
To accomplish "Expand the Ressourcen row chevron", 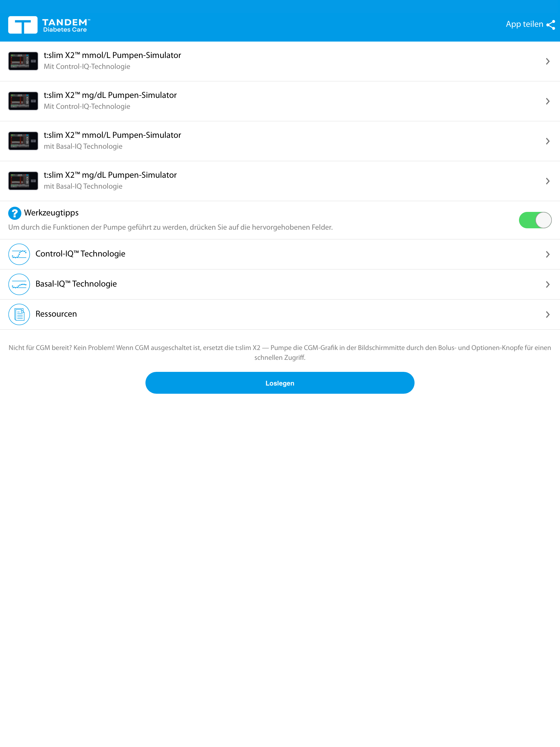I will click(x=547, y=314).
